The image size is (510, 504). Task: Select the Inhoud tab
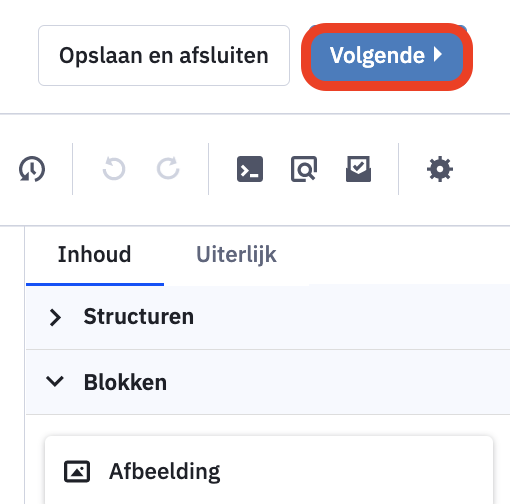pyautogui.click(x=95, y=255)
